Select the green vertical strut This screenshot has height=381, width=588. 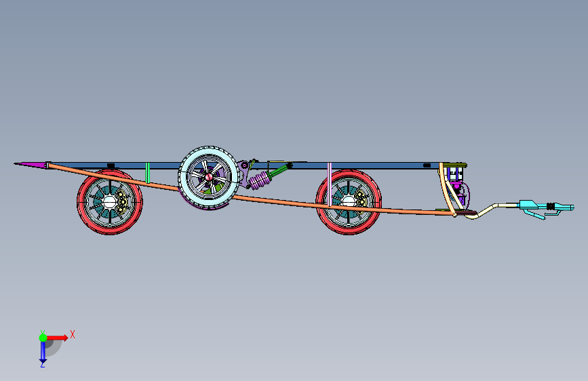coord(148,173)
